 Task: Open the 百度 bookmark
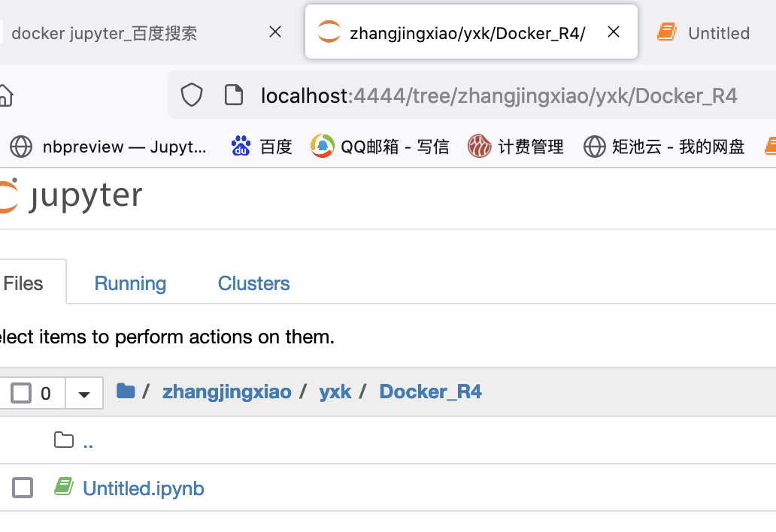(x=261, y=147)
